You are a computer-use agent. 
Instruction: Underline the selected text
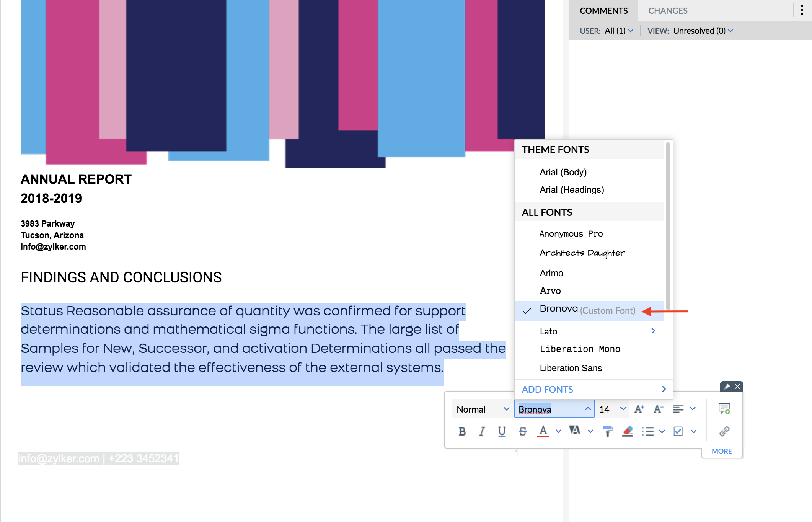tap(502, 431)
